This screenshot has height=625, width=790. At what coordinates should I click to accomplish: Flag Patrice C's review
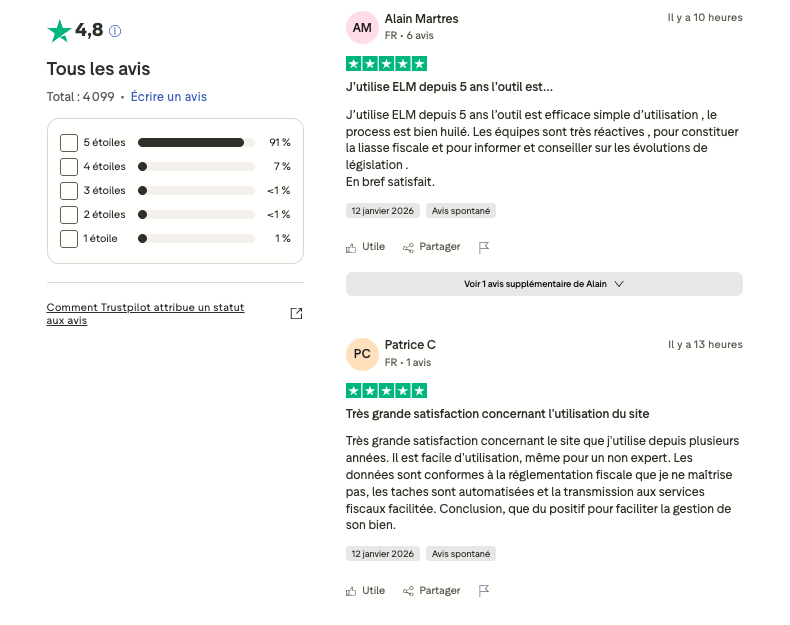pos(484,591)
